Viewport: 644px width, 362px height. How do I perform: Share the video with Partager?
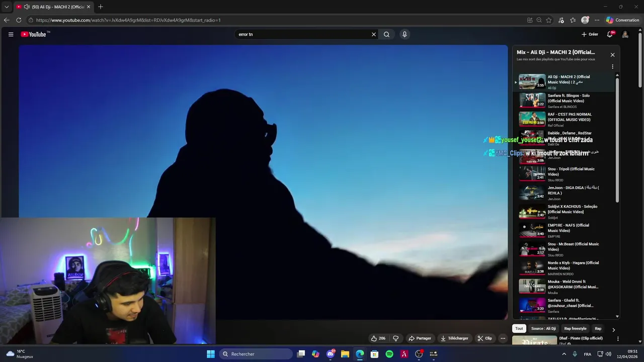tap(420, 338)
